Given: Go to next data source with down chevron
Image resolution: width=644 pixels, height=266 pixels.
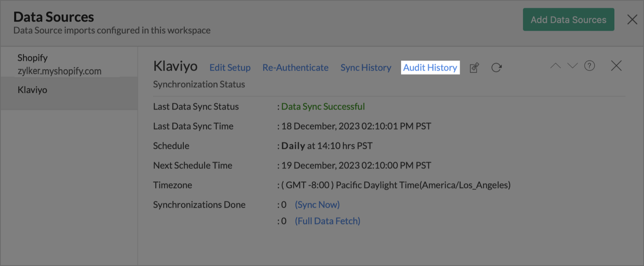Looking at the screenshot, I should click(573, 66).
